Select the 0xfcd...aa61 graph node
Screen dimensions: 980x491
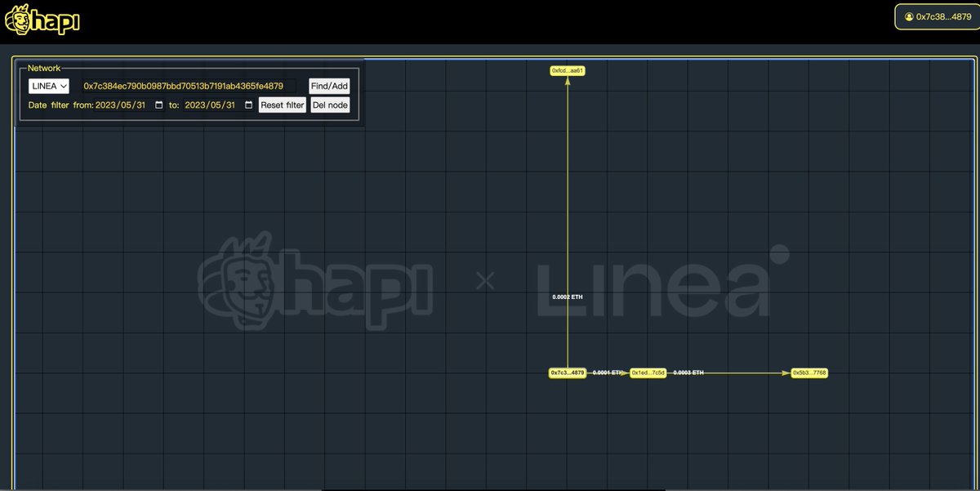(x=568, y=71)
